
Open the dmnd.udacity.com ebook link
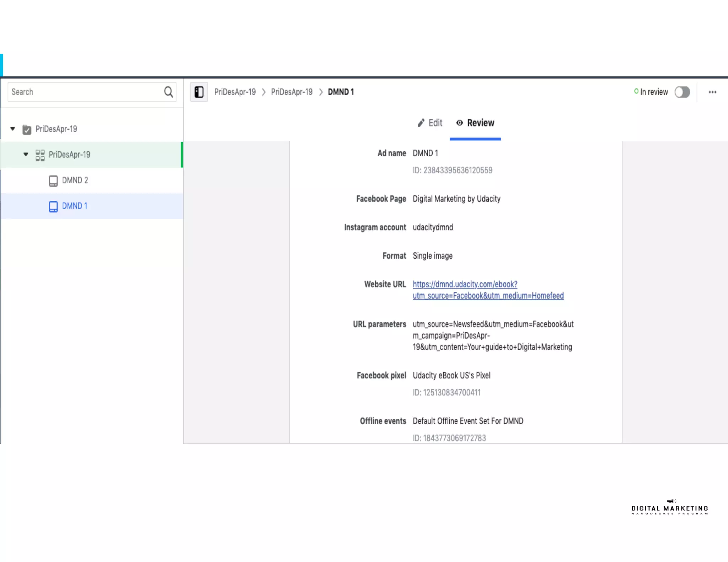(x=465, y=284)
